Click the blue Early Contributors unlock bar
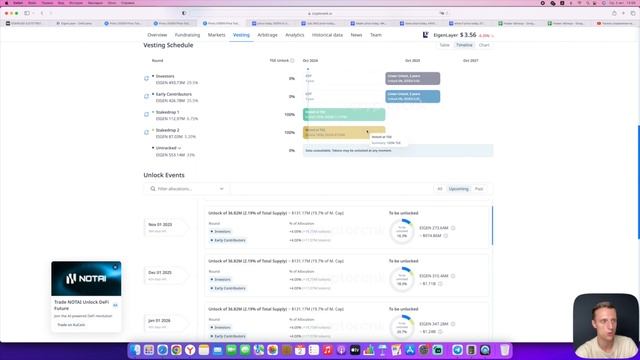Viewport: 640px width, 360px height. pos(413,96)
